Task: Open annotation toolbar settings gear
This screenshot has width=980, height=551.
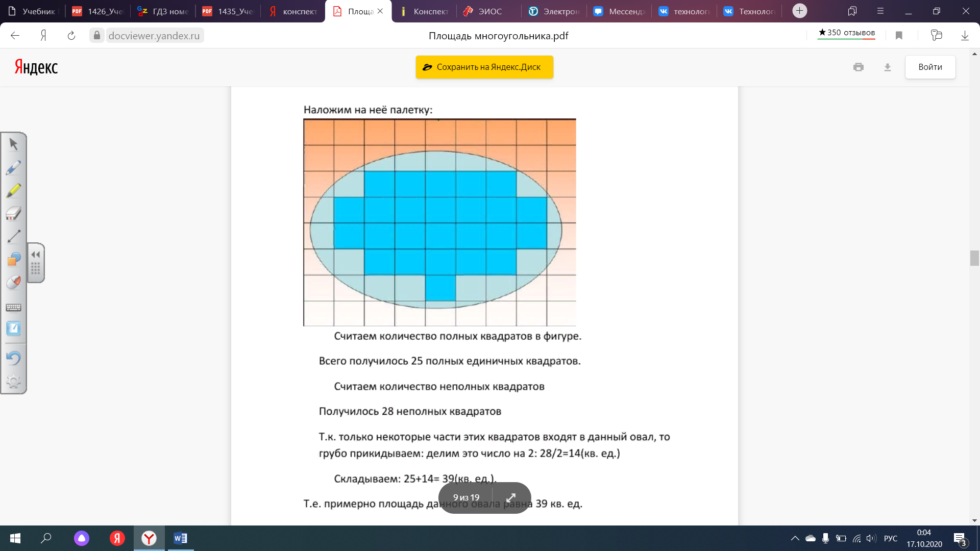Action: (14, 381)
